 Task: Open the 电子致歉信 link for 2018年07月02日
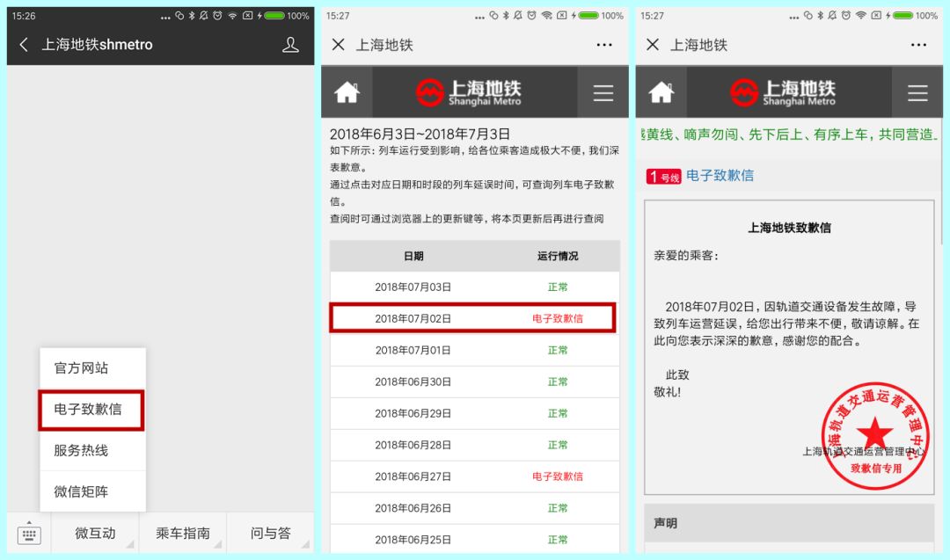click(x=558, y=318)
